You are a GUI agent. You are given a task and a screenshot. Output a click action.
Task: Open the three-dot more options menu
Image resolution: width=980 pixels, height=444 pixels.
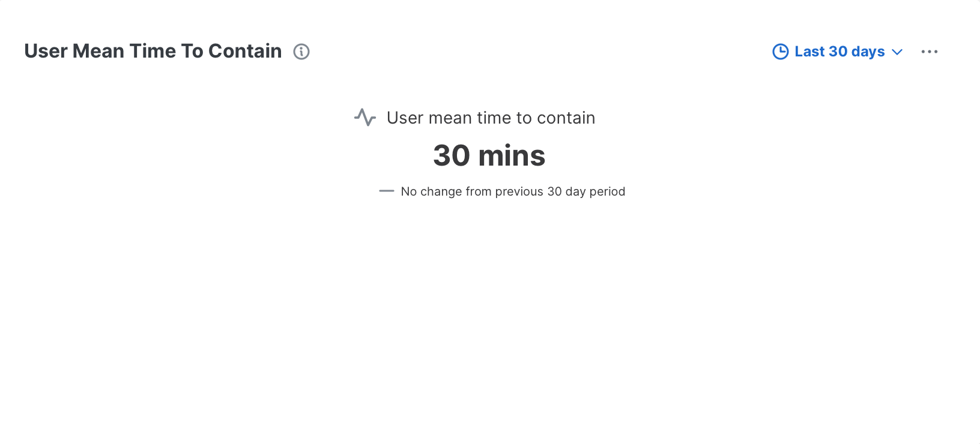click(x=930, y=52)
